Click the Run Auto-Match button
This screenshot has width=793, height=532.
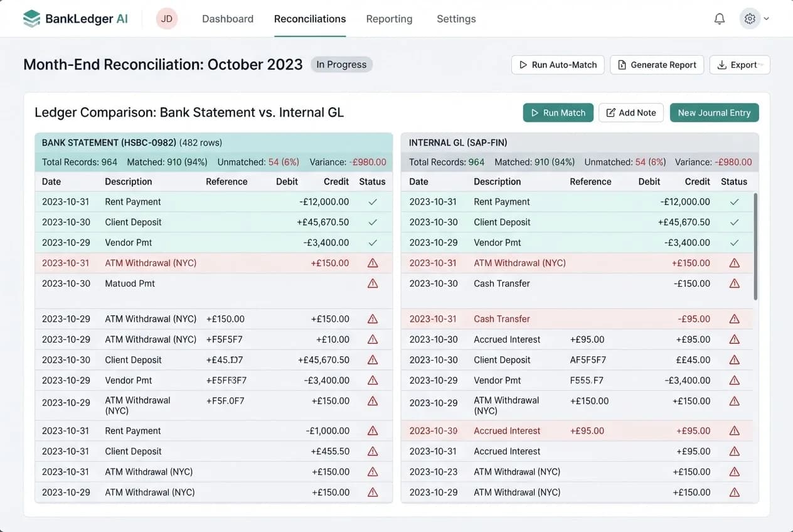pos(558,65)
